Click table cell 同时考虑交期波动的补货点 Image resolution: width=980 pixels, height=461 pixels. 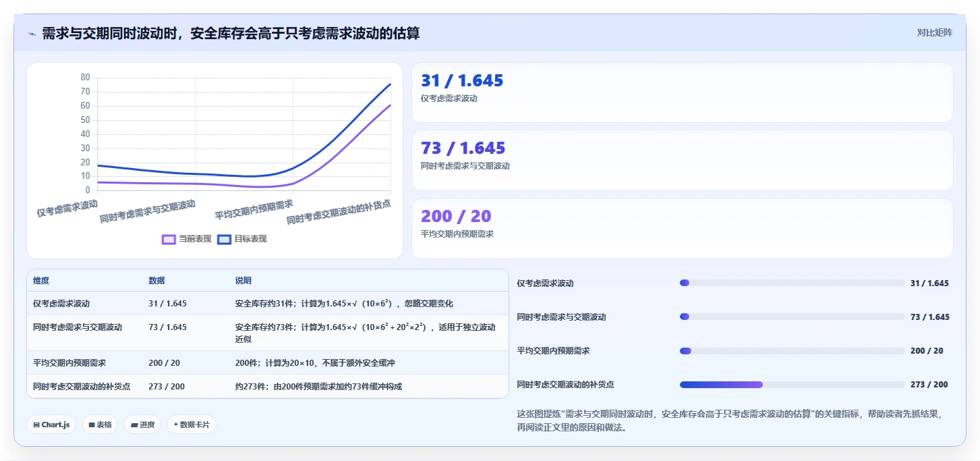click(x=82, y=387)
